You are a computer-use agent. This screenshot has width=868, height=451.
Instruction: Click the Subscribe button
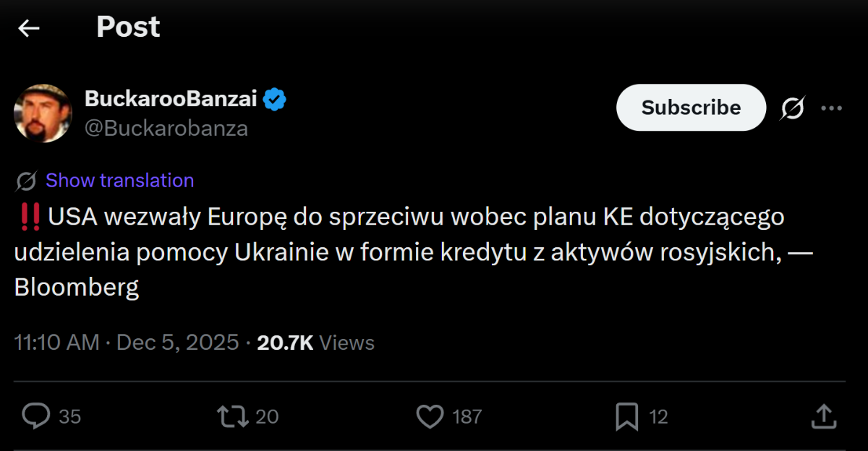691,108
